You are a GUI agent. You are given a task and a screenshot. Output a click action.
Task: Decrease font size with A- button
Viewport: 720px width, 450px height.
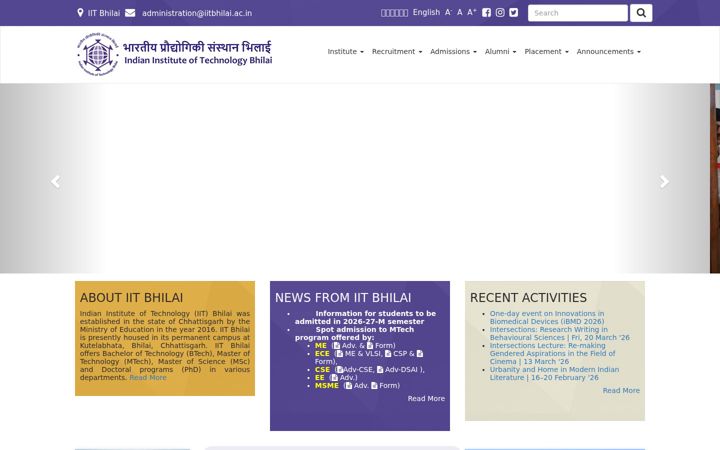tap(448, 12)
